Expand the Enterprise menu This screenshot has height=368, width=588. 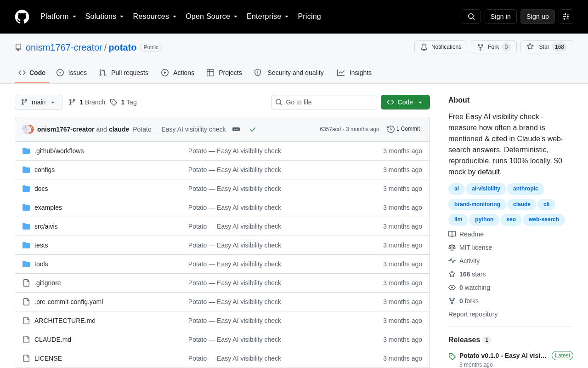(x=268, y=17)
